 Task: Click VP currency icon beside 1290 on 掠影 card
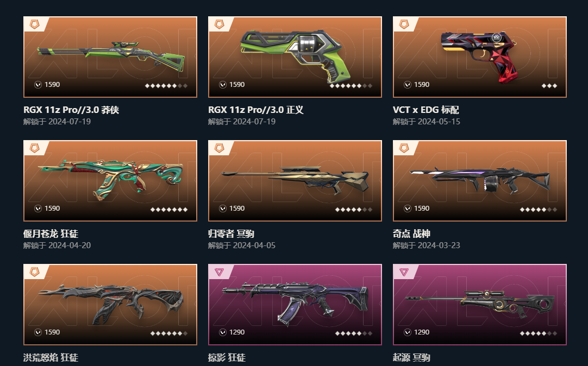[x=223, y=332]
